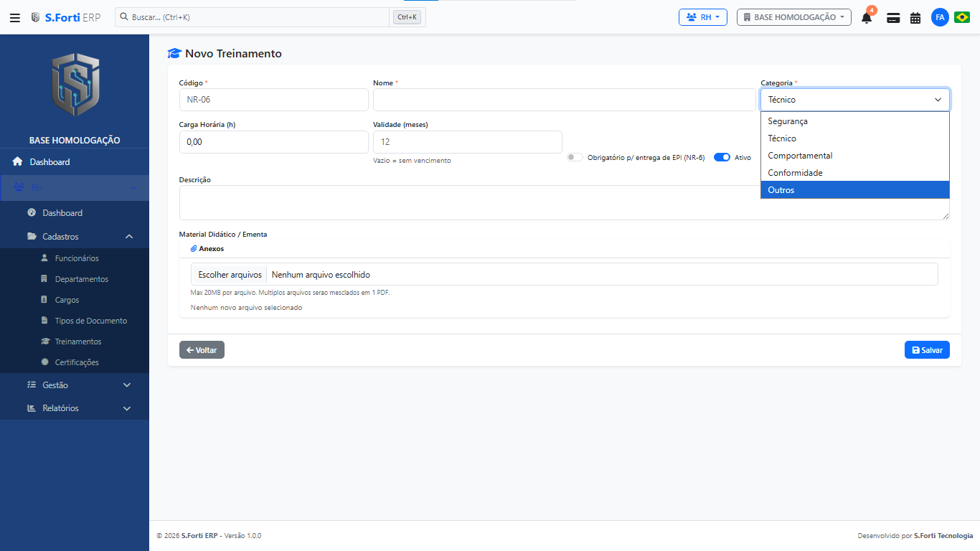
Task: Click the Treinamentos graduation cap icon
Action: (x=44, y=341)
